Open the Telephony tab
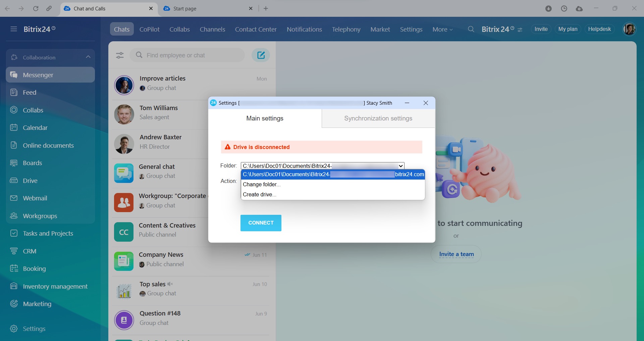Image resolution: width=644 pixels, height=341 pixels. (346, 29)
